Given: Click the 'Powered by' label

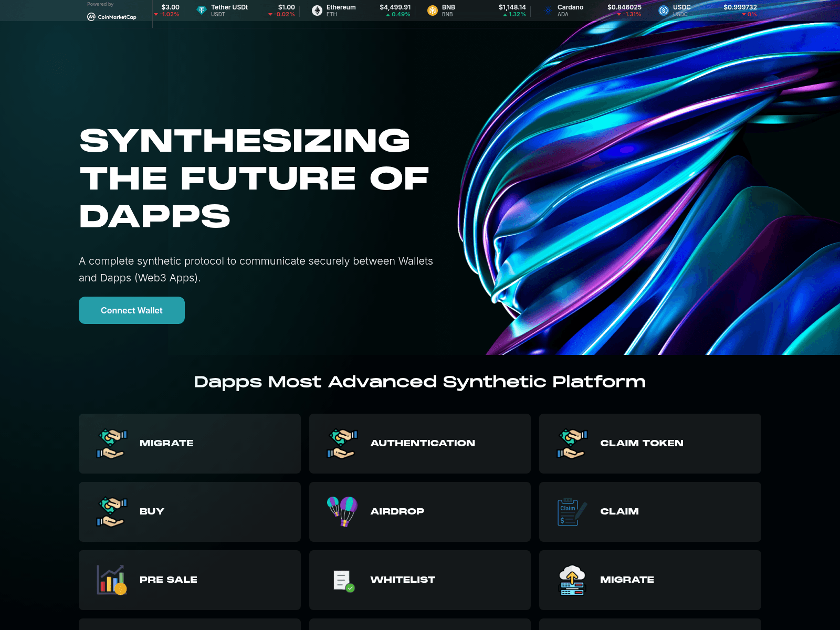Looking at the screenshot, I should pyautogui.click(x=100, y=4).
